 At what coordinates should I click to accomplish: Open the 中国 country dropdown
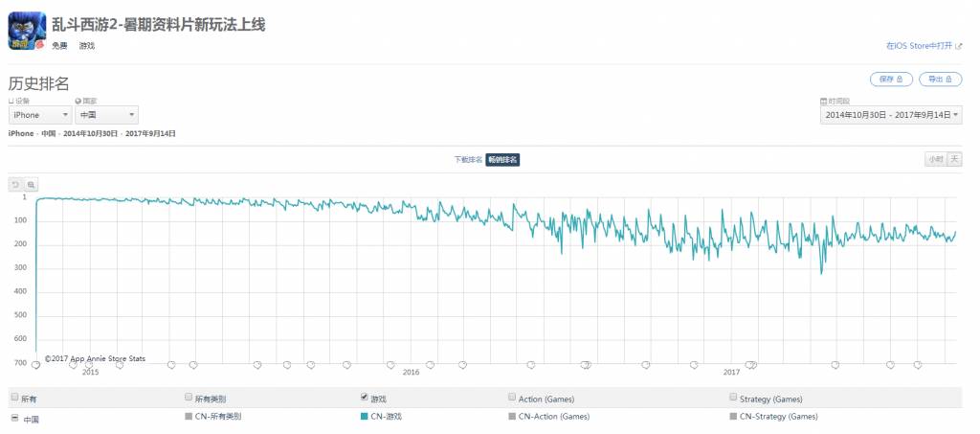pyautogui.click(x=106, y=115)
